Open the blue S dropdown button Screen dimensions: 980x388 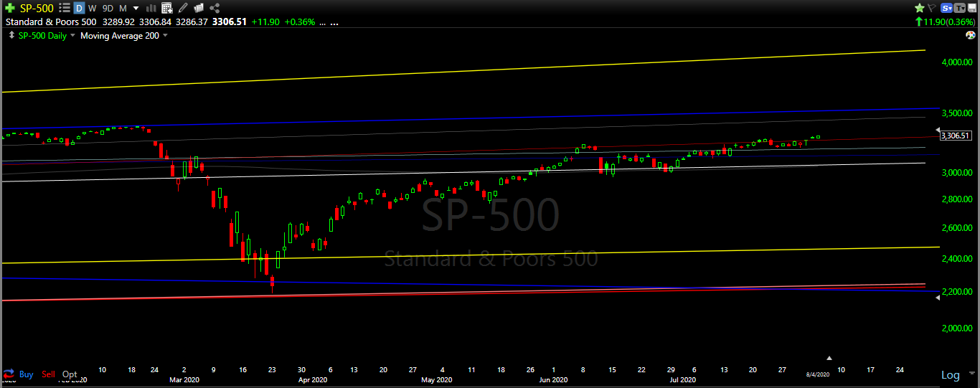(x=946, y=8)
